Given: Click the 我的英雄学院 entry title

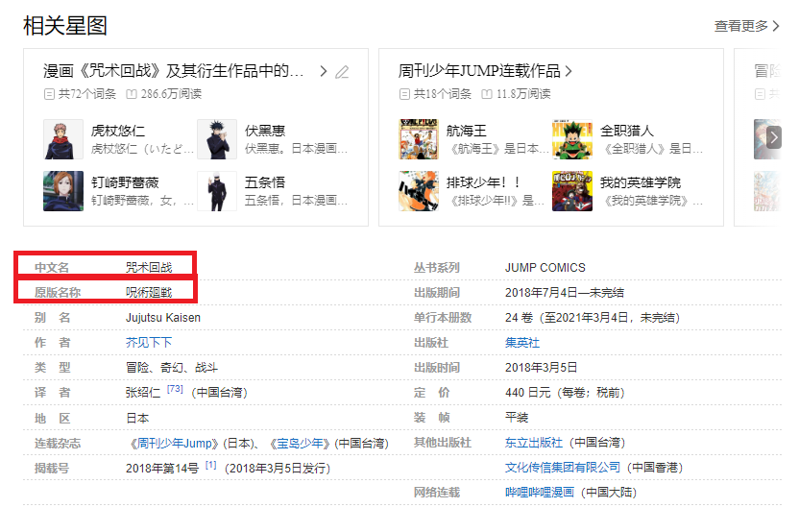Looking at the screenshot, I should point(641,182).
